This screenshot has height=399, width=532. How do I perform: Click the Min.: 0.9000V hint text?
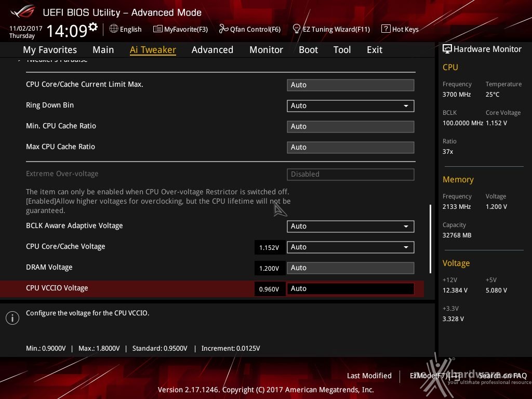[46, 349]
